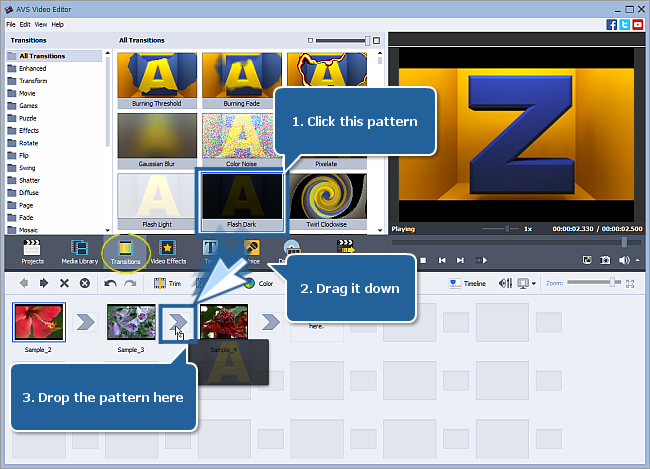The height and width of the screenshot is (469, 650).
Task: Open the View menu
Action: (x=41, y=24)
